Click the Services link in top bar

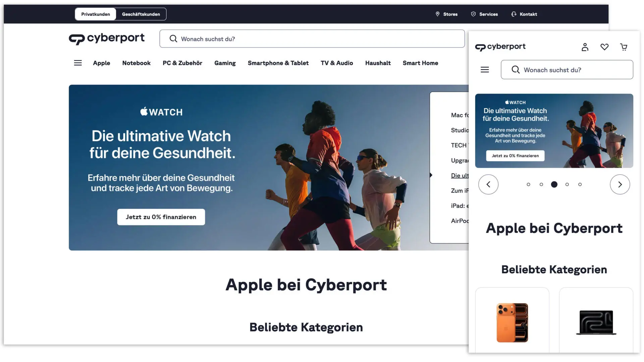click(x=488, y=14)
